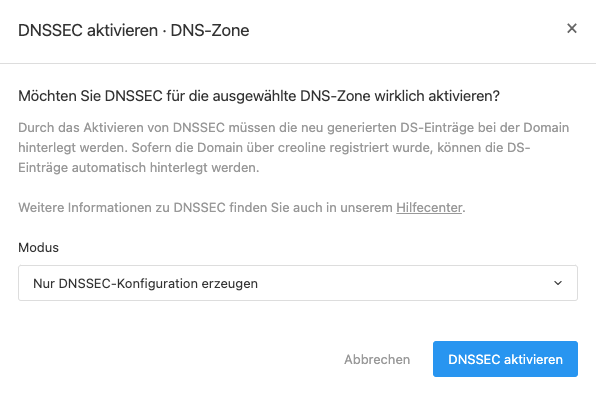Viewport: 596px width, 393px height.
Task: Open the Nur DNSSEC-Konfiguration erzeugen select box
Action: click(298, 283)
